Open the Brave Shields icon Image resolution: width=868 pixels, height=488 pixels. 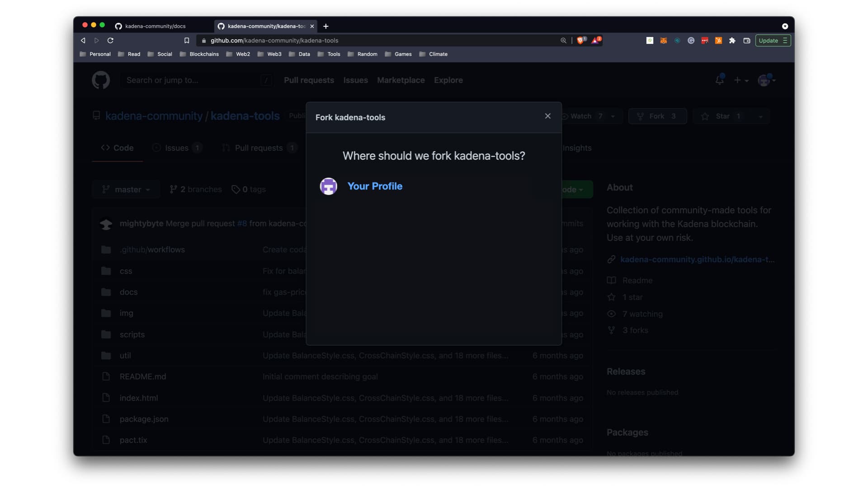click(x=581, y=40)
